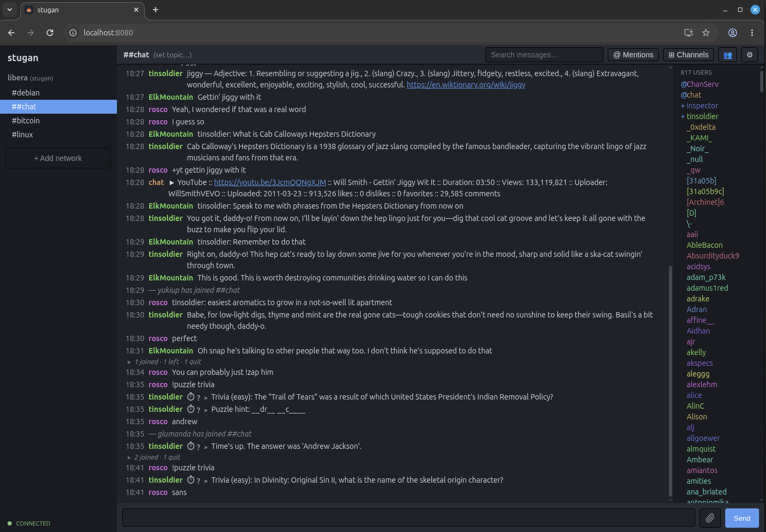Send the message with the Send button
This screenshot has height=532, width=766.
click(x=742, y=518)
